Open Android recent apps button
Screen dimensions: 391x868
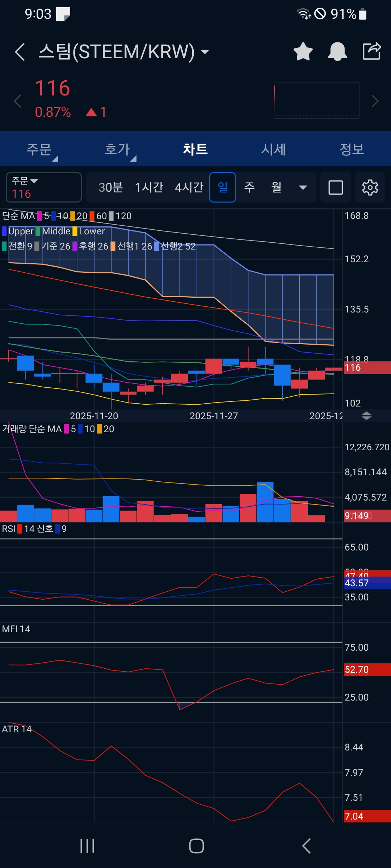87,846
